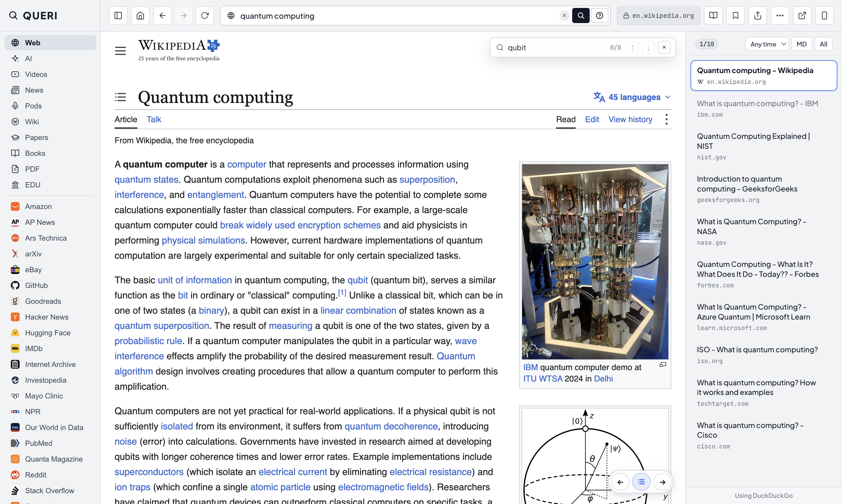Go to the home page icon
This screenshot has width=842, height=504.
(140, 15)
